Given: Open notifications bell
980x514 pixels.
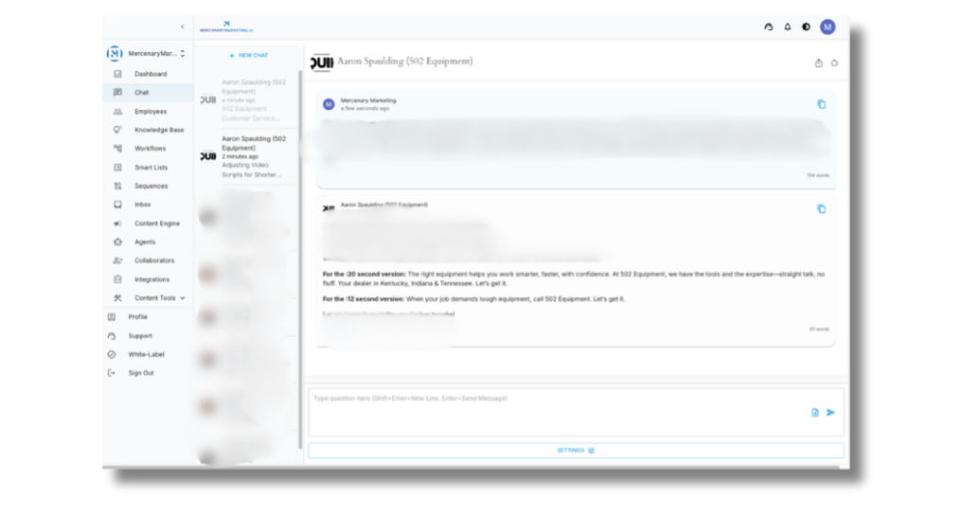Looking at the screenshot, I should 788,27.
